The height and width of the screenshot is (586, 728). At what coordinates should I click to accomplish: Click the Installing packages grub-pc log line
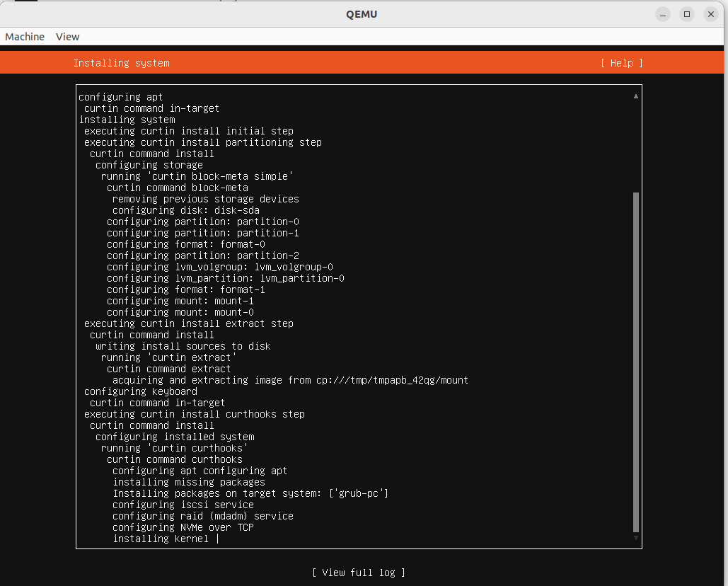coord(250,493)
